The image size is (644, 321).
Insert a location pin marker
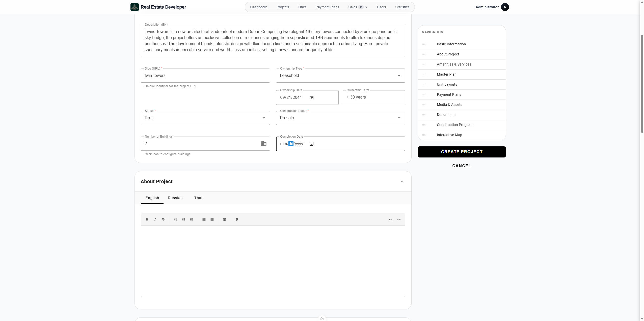[237, 219]
